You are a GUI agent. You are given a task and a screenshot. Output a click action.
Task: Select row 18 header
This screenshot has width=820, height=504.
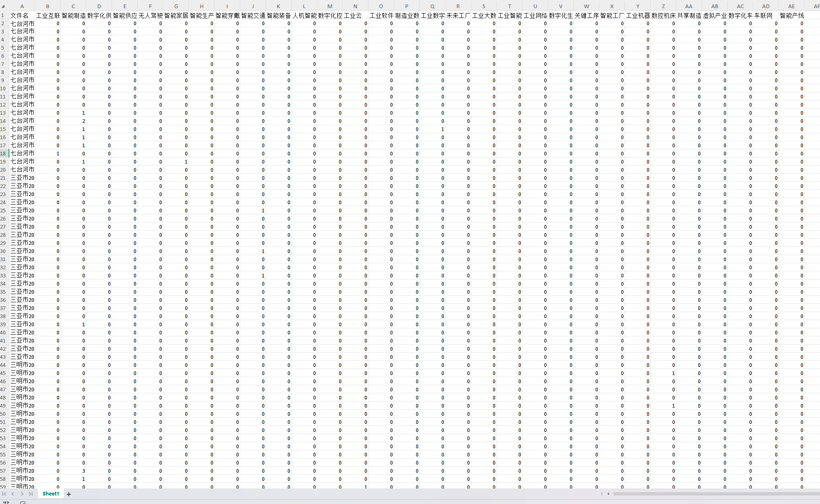(x=3, y=153)
